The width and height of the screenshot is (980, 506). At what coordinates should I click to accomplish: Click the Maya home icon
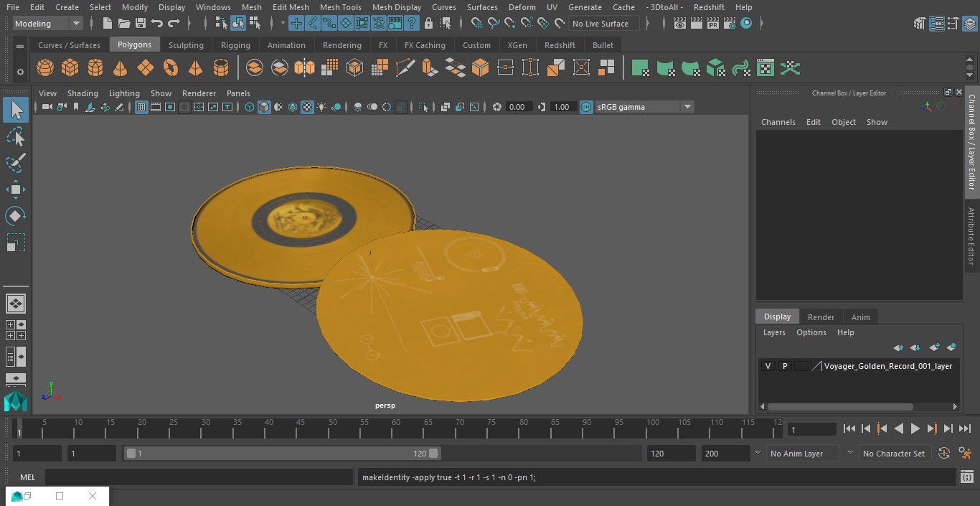click(16, 400)
